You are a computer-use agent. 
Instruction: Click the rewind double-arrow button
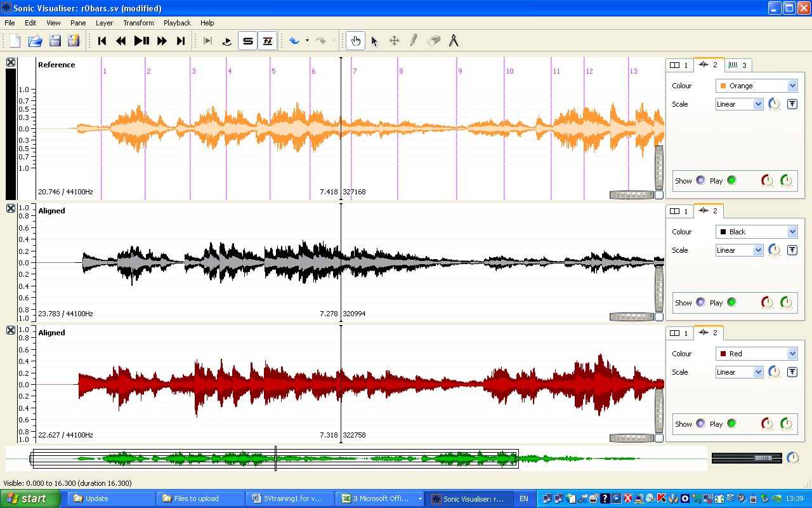[121, 41]
